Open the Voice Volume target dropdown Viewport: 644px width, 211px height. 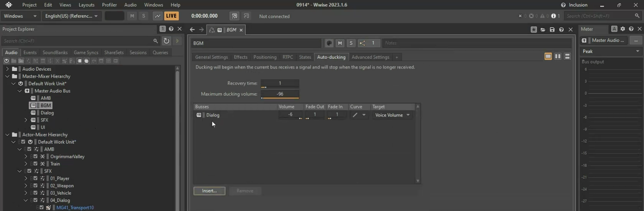(x=392, y=115)
